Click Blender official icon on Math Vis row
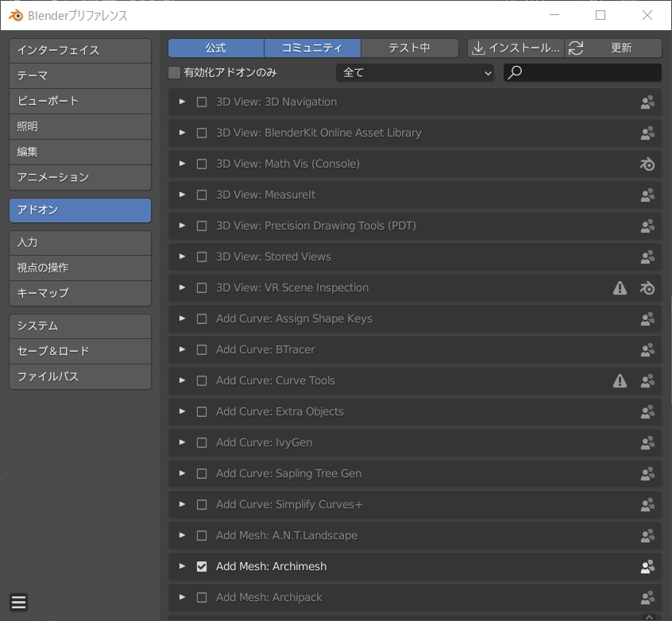672x621 pixels. 647,164
